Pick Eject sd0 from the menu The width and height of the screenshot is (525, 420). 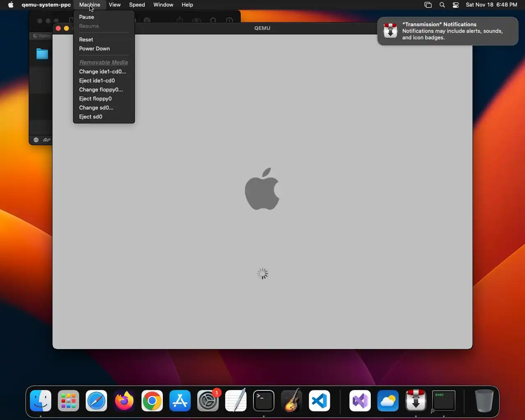point(104,116)
